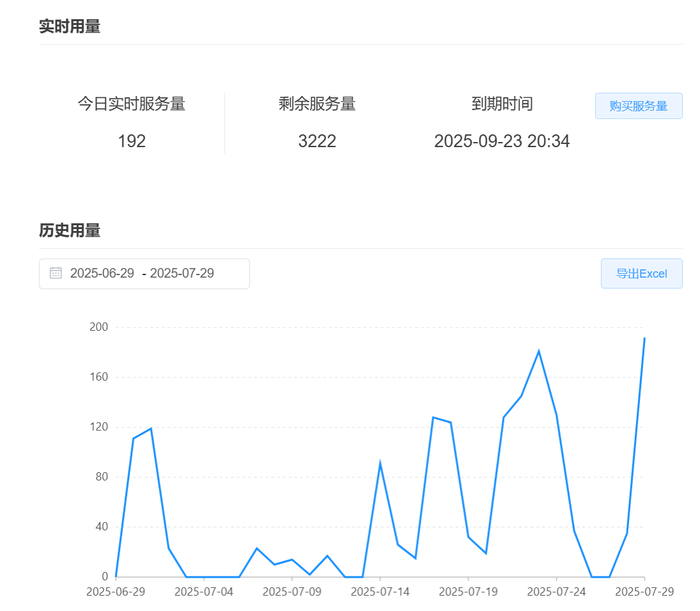Select start date 2025-06-29 in range field
Screen dimensions: 700x611
pyautogui.click(x=102, y=273)
